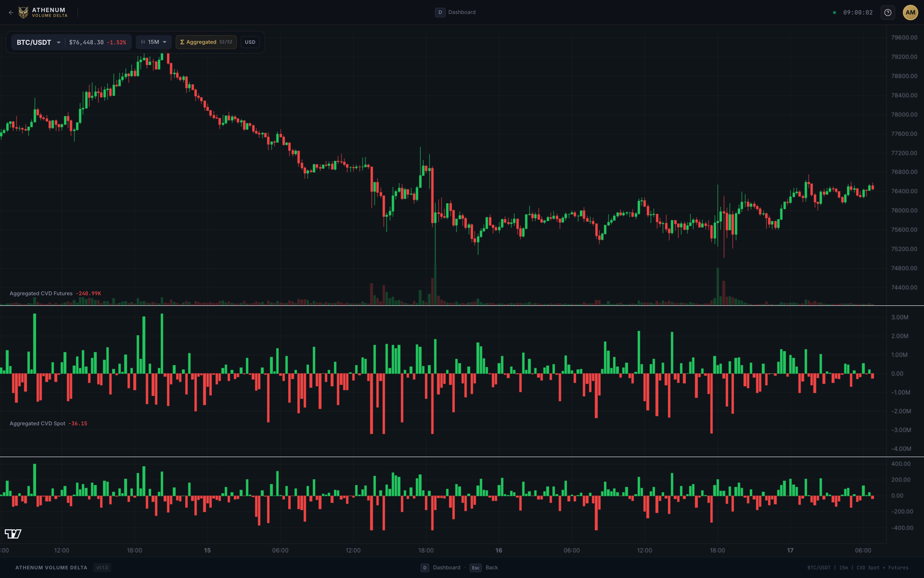Image resolution: width=924 pixels, height=578 pixels.
Task: Click the back arrow icon
Action: coord(11,13)
